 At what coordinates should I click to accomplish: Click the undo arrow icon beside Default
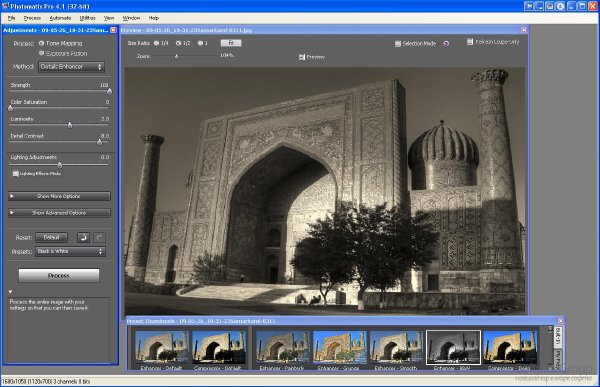[83, 237]
